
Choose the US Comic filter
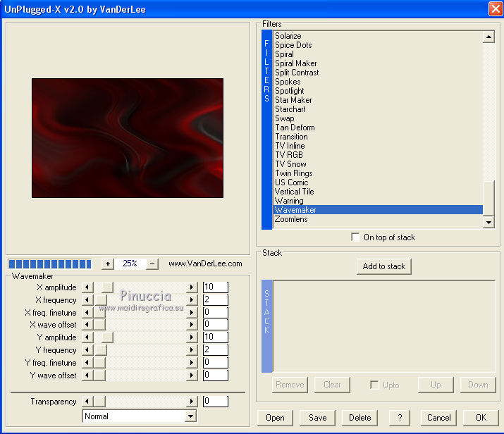tap(291, 182)
